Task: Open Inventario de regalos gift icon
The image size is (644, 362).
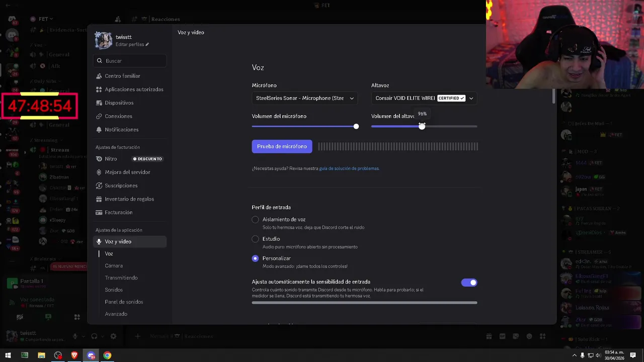Action: pyautogui.click(x=99, y=199)
